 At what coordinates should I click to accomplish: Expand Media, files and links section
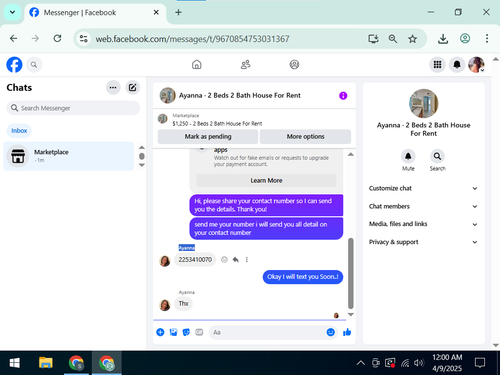(x=423, y=224)
